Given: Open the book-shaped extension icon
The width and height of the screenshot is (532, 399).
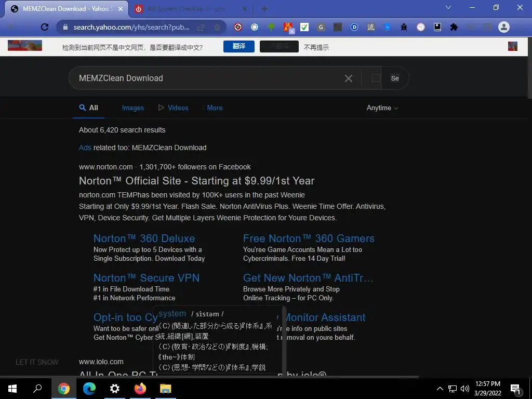Looking at the screenshot, I should (x=437, y=27).
